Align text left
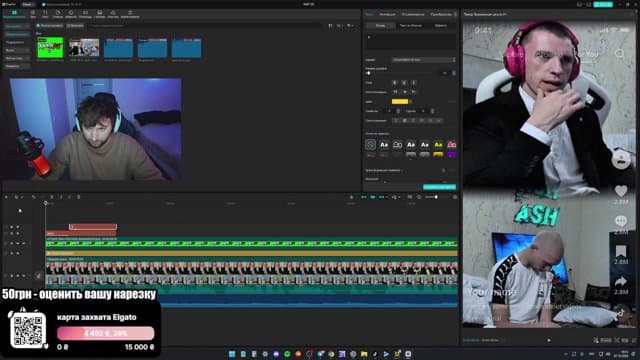The image size is (640, 360). pyautogui.click(x=396, y=120)
